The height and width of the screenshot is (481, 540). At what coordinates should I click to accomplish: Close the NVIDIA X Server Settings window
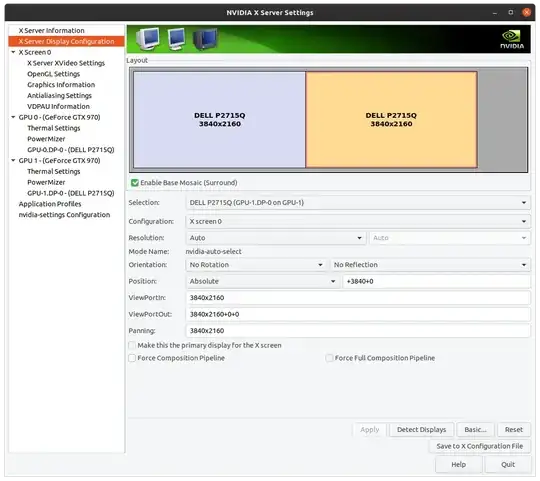click(x=526, y=12)
